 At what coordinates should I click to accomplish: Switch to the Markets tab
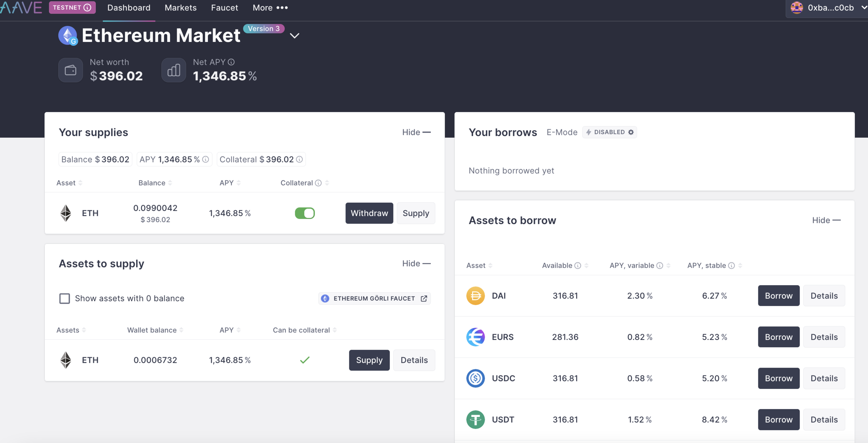tap(181, 8)
